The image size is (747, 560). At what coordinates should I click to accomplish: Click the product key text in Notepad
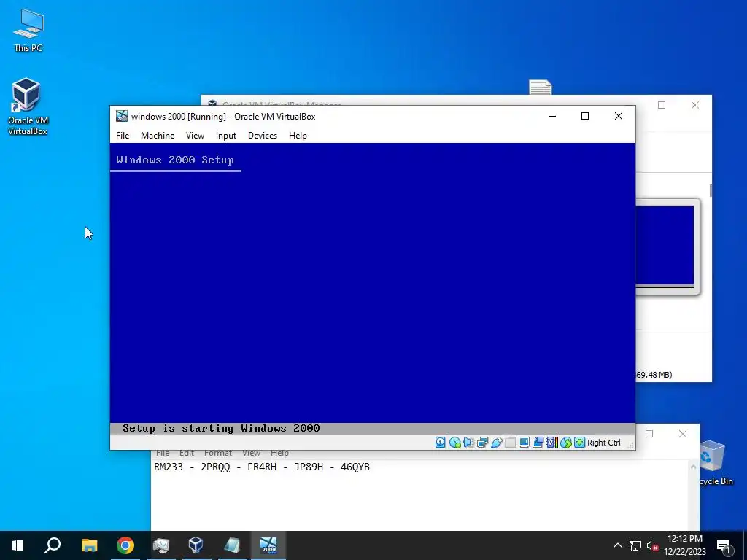click(262, 467)
